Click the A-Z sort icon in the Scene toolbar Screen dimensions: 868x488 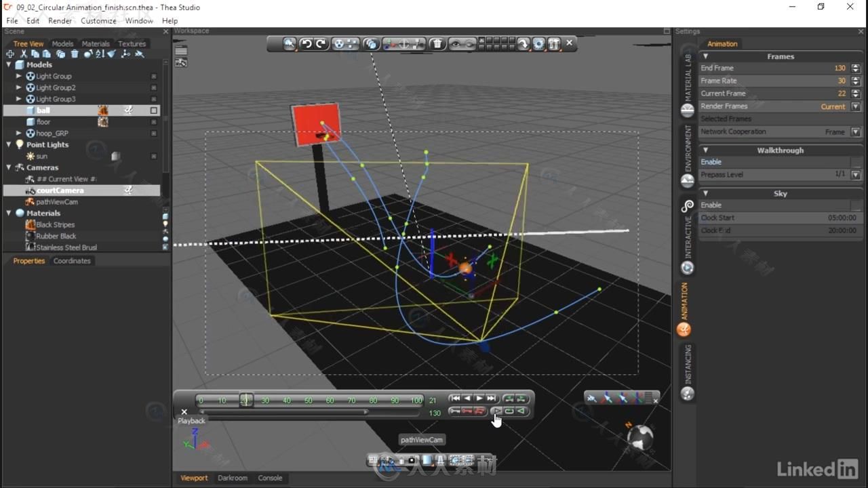[100, 54]
